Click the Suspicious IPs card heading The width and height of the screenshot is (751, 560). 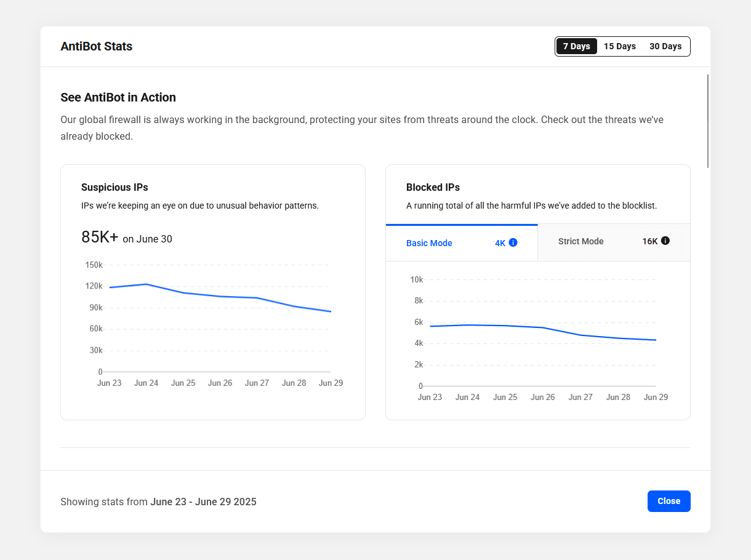click(114, 187)
